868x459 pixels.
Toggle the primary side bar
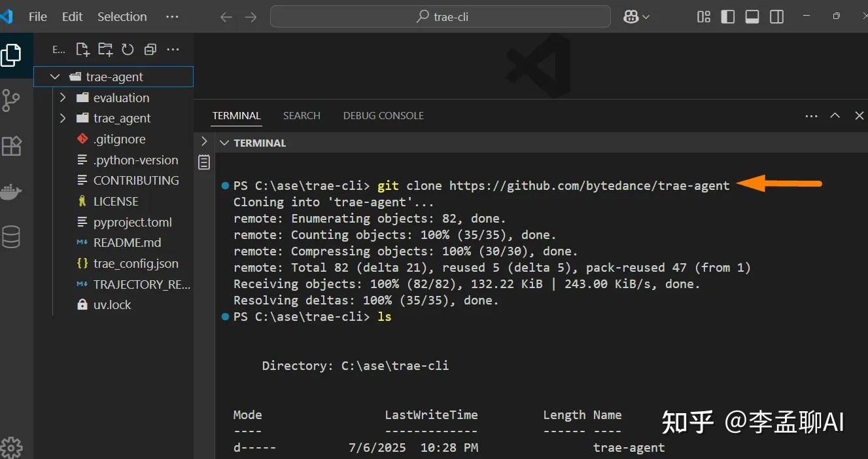click(x=728, y=17)
